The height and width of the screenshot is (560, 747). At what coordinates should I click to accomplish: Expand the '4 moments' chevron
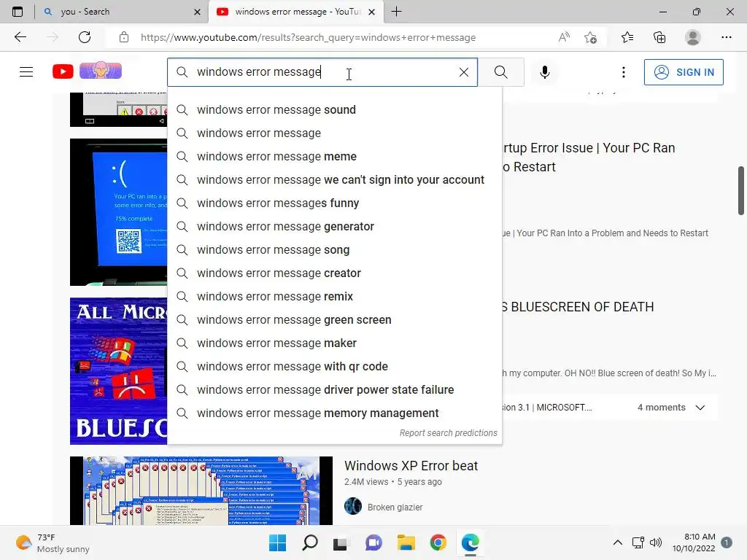(700, 408)
